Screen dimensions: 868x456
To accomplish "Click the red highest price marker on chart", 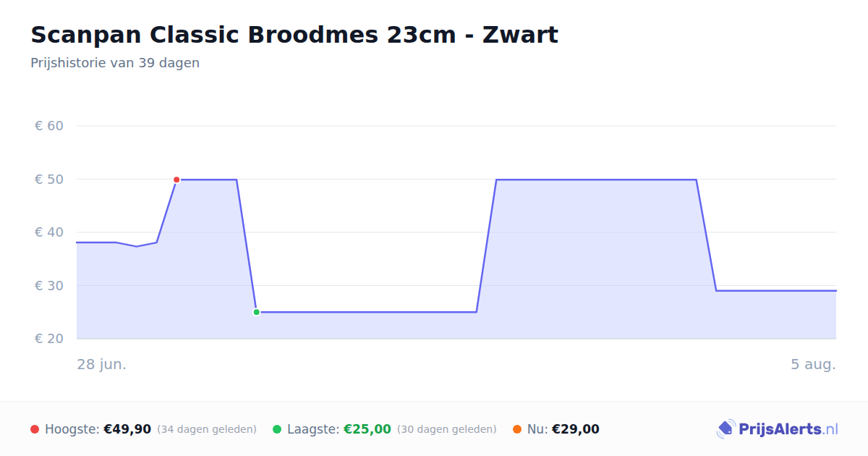I will pyautogui.click(x=176, y=180).
